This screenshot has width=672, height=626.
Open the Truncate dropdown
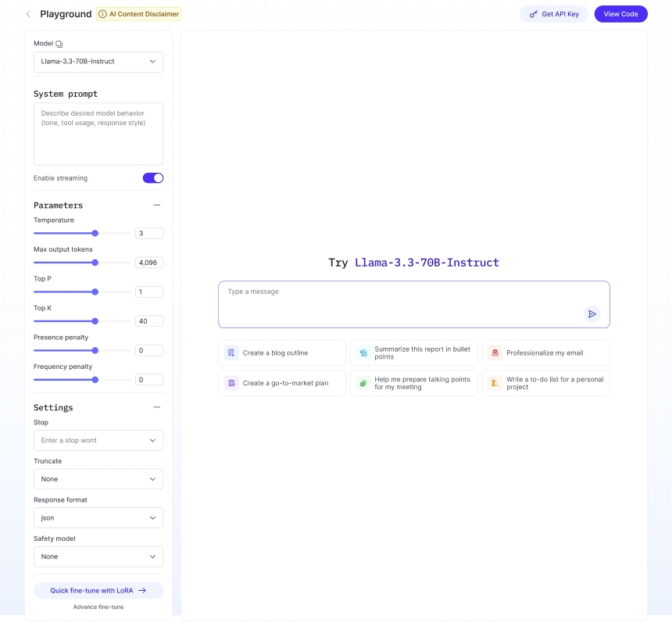tap(98, 479)
